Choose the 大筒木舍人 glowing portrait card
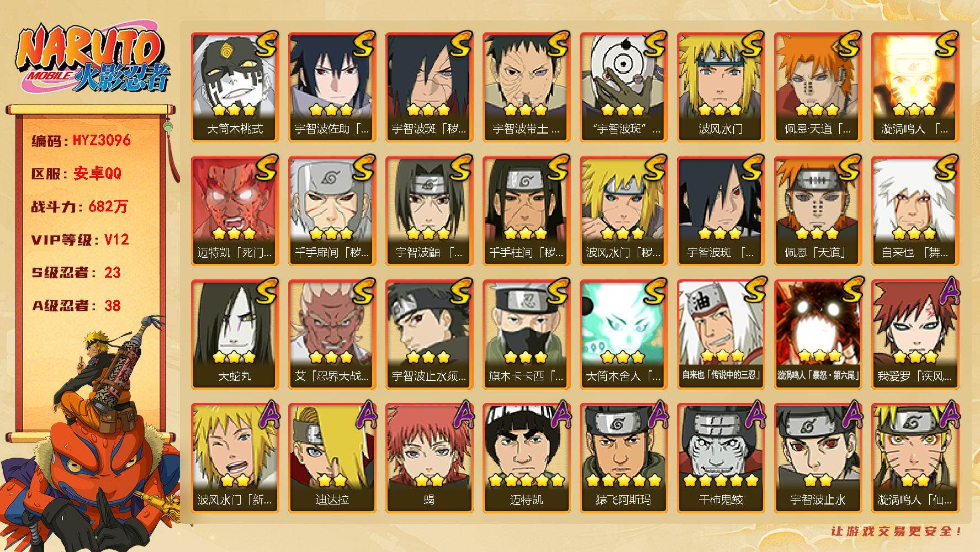The height and width of the screenshot is (552, 980). pyautogui.click(x=623, y=334)
